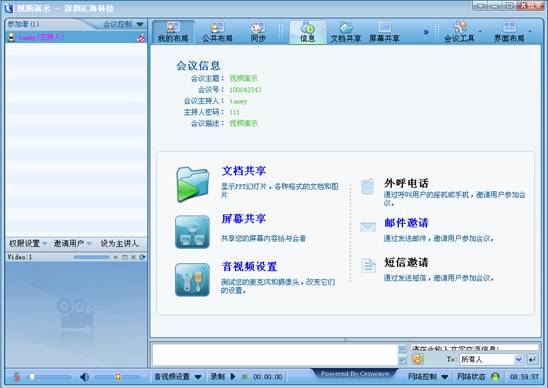
Task: Open the To: 所有人 recipient dropdown
Action: click(x=491, y=359)
